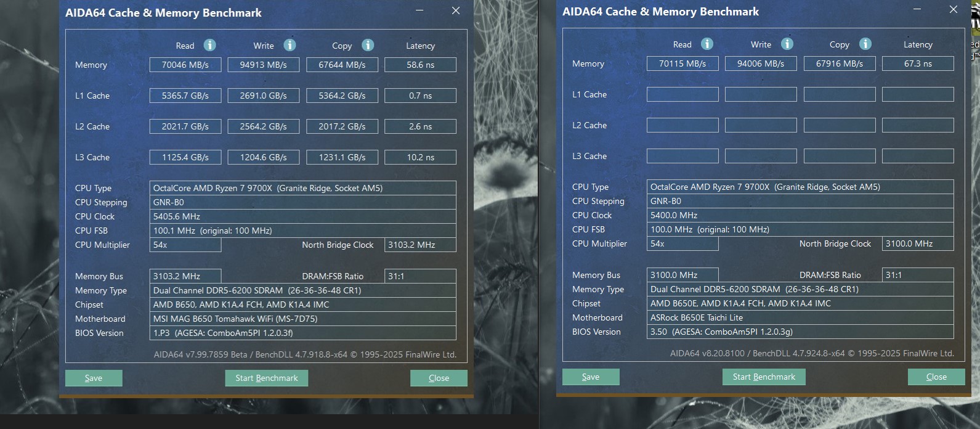The width and height of the screenshot is (980, 429).
Task: Click DRAM:FSB Ratio 31:1 in left window
Action: [420, 276]
